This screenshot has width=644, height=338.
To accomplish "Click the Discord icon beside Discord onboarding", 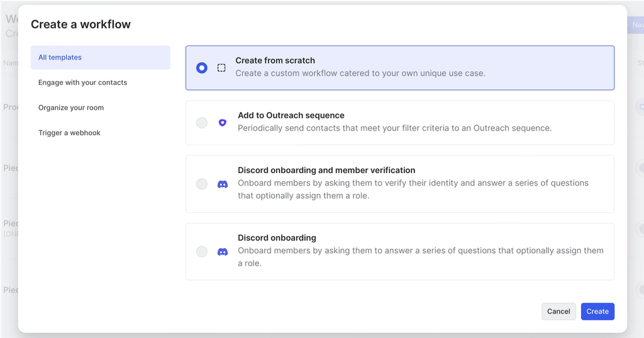I will tap(222, 252).
